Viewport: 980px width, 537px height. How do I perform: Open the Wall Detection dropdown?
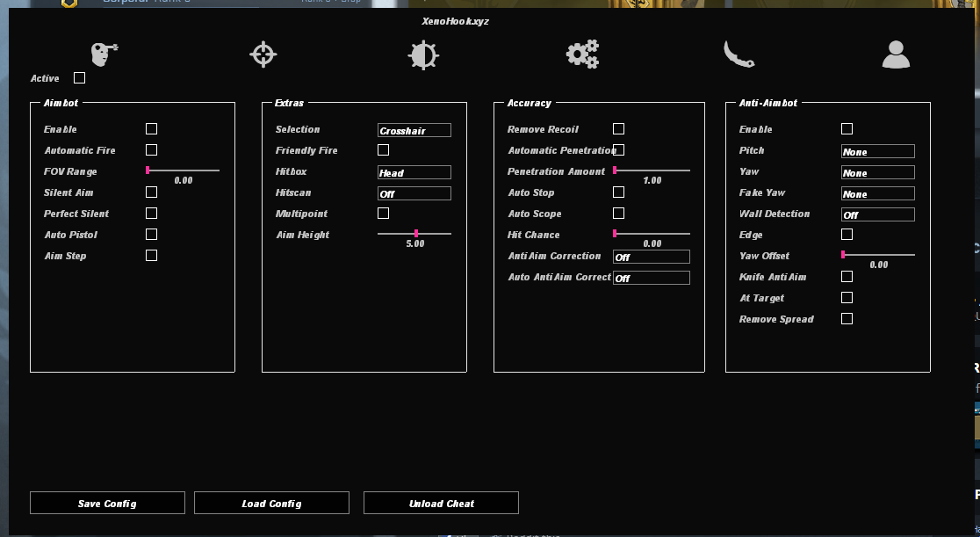pyautogui.click(x=877, y=214)
